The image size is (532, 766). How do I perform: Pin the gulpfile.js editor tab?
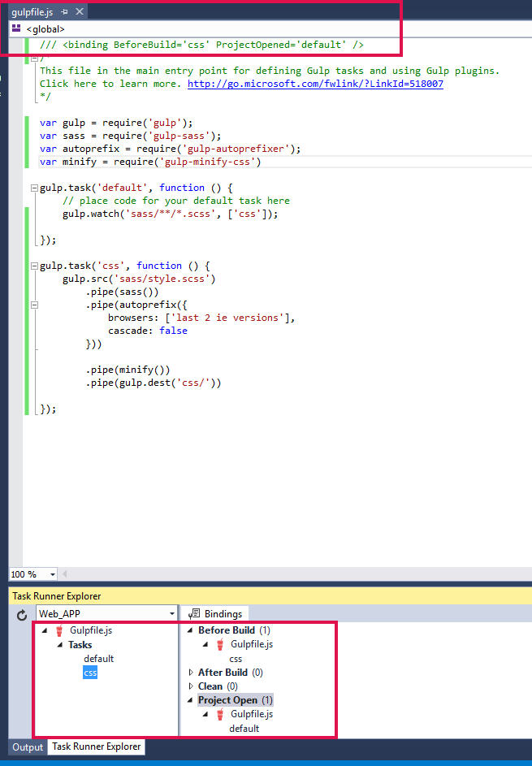(65, 12)
